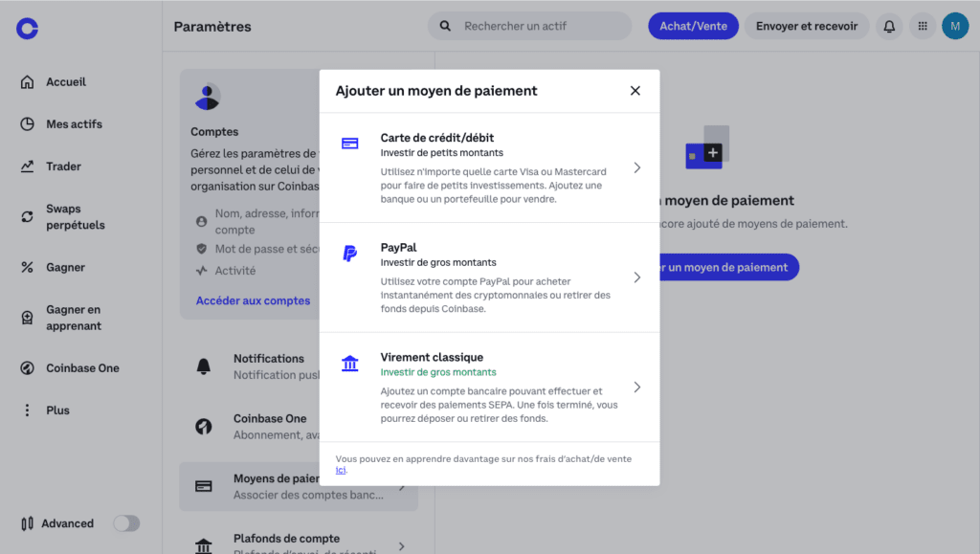Click the Coinbase logo
This screenshot has width=980, height=554.
[x=26, y=28]
